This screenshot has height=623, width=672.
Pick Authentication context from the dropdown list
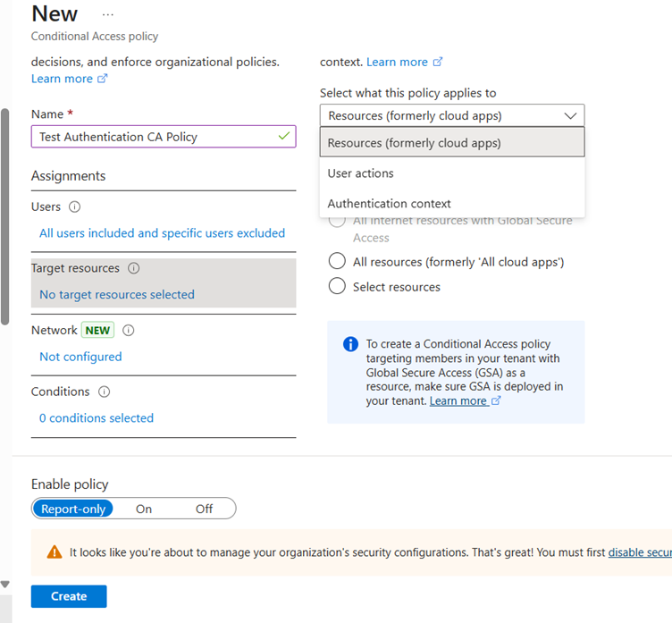[390, 204]
